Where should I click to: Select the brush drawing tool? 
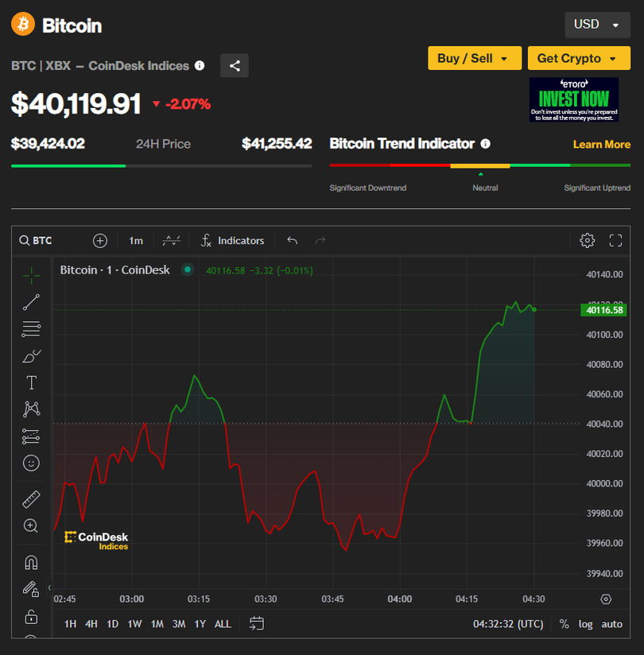31,355
